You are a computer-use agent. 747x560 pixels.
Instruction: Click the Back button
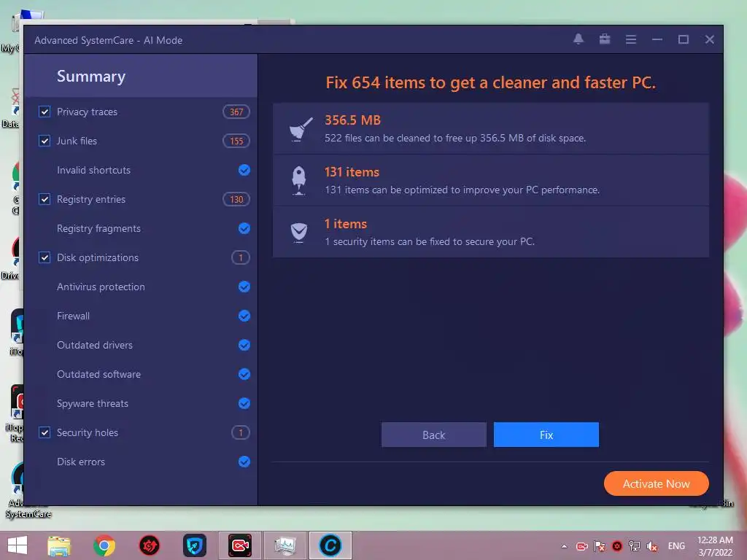coord(433,435)
